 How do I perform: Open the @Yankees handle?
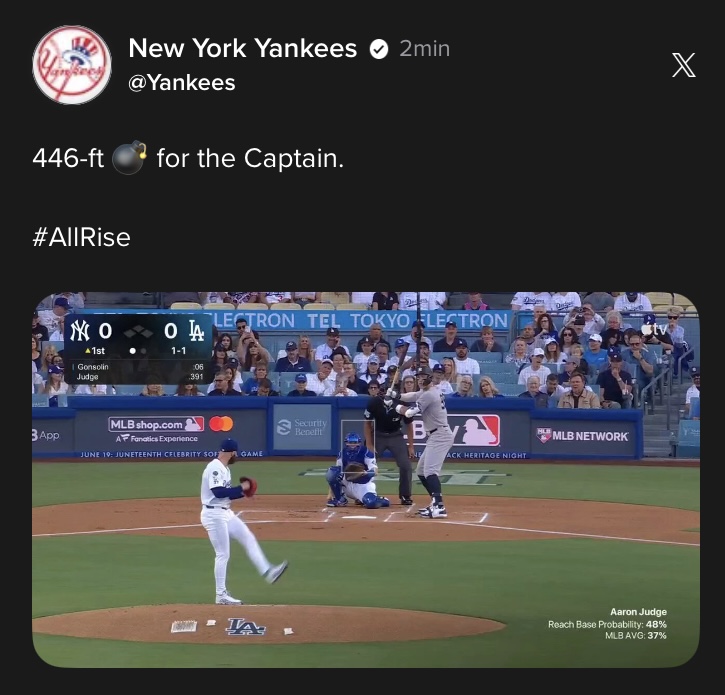tap(182, 83)
